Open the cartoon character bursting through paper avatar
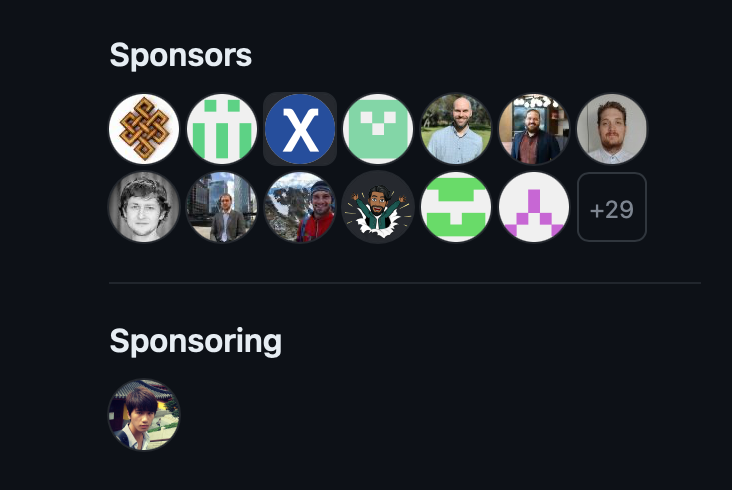Screen dimensions: 732x490 pyautogui.click(x=378, y=207)
